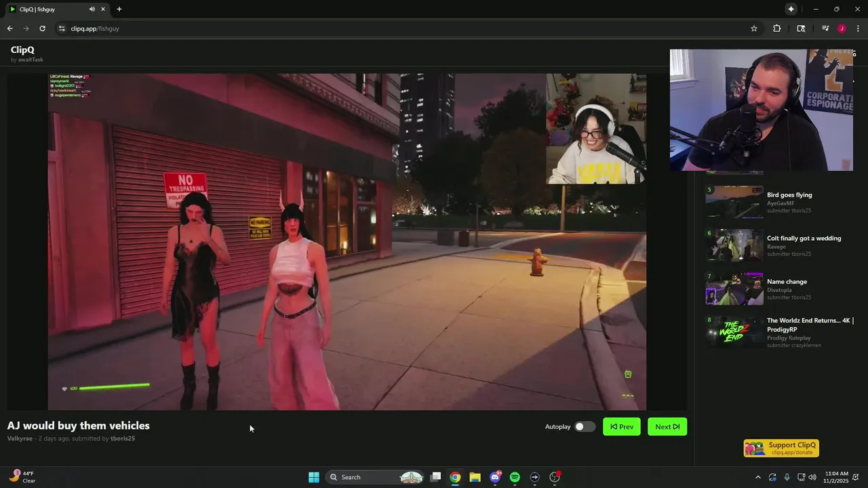Screen dimensions: 868x488
Task: Open the Windows Start menu
Action: 313,477
